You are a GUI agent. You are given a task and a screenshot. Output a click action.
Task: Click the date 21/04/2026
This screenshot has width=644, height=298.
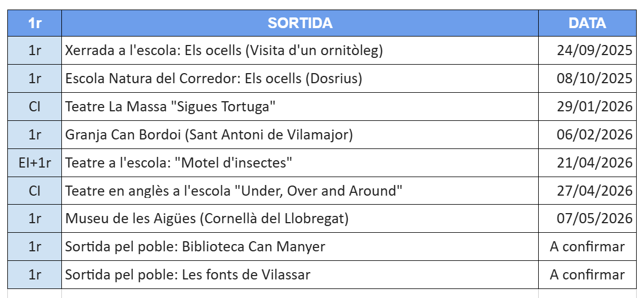pos(594,163)
